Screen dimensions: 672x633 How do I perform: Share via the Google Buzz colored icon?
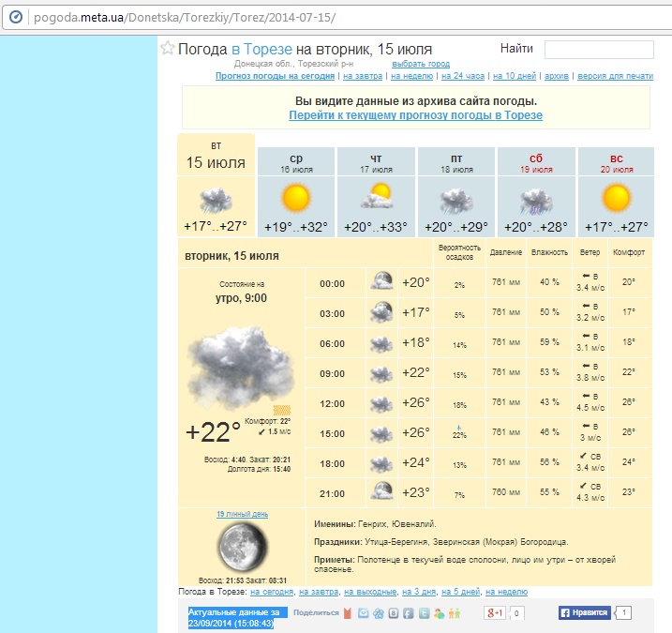439,613
